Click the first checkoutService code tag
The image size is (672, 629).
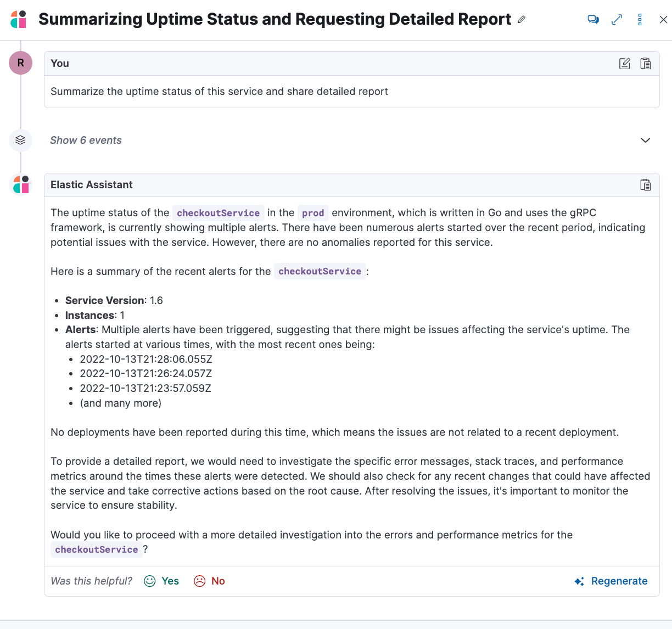point(218,213)
